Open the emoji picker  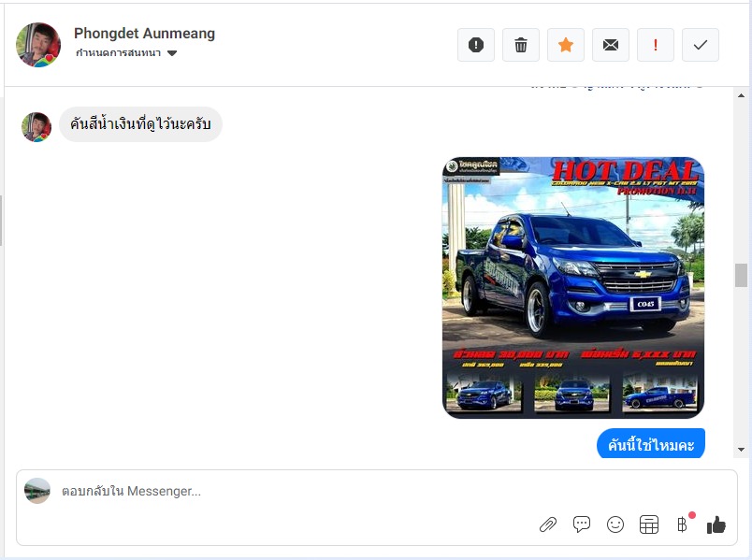(615, 524)
